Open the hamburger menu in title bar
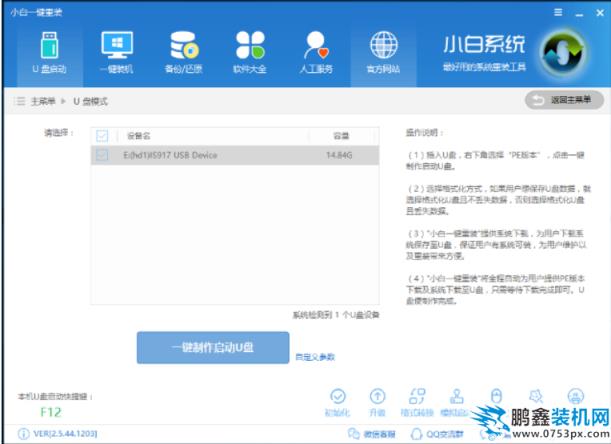Viewport: 611px width, 444px height. pos(558,12)
